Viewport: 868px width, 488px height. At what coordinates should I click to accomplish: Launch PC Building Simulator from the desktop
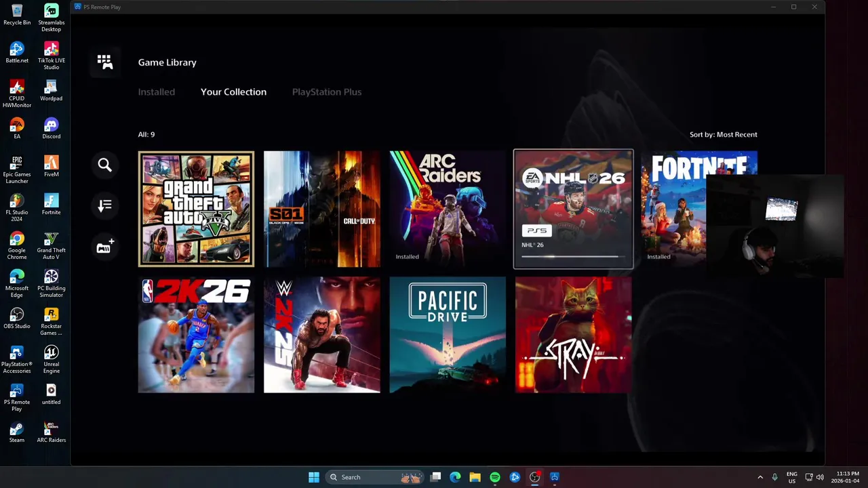click(x=51, y=284)
